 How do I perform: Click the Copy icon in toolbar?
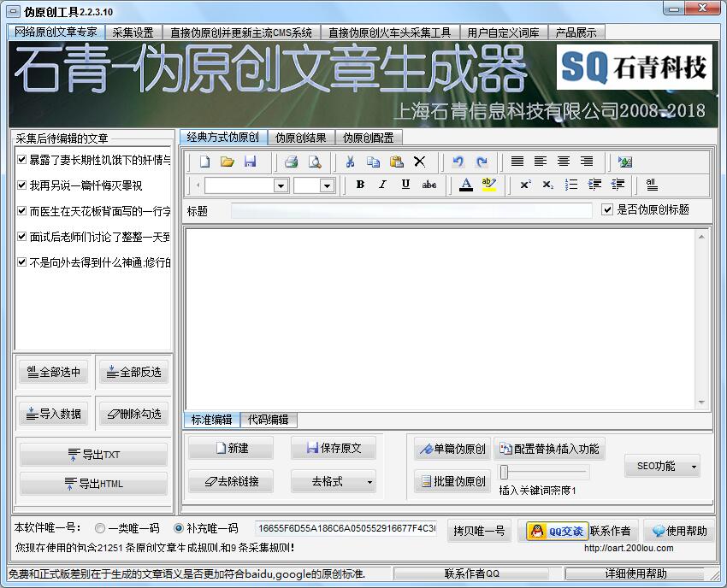point(373,162)
